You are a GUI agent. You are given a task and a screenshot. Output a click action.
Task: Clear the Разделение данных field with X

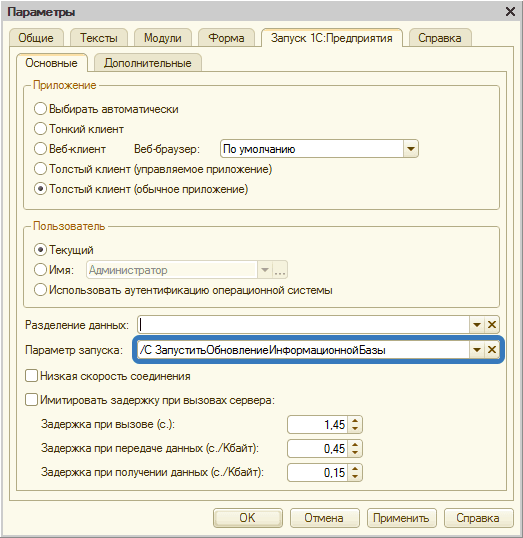coord(492,325)
